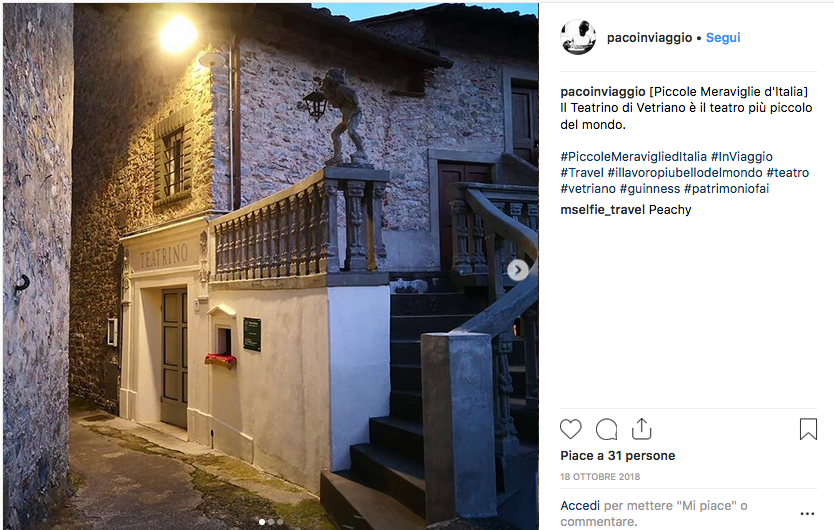
Task: Open the 18 OTTOBRE 2018 date link
Action: coord(600,477)
